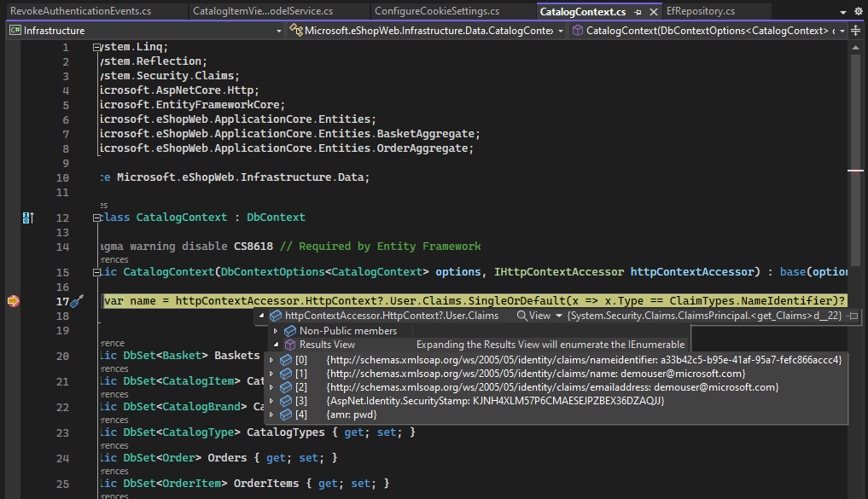Collapse the CatalogContext class outline on line 12

[x=96, y=218]
